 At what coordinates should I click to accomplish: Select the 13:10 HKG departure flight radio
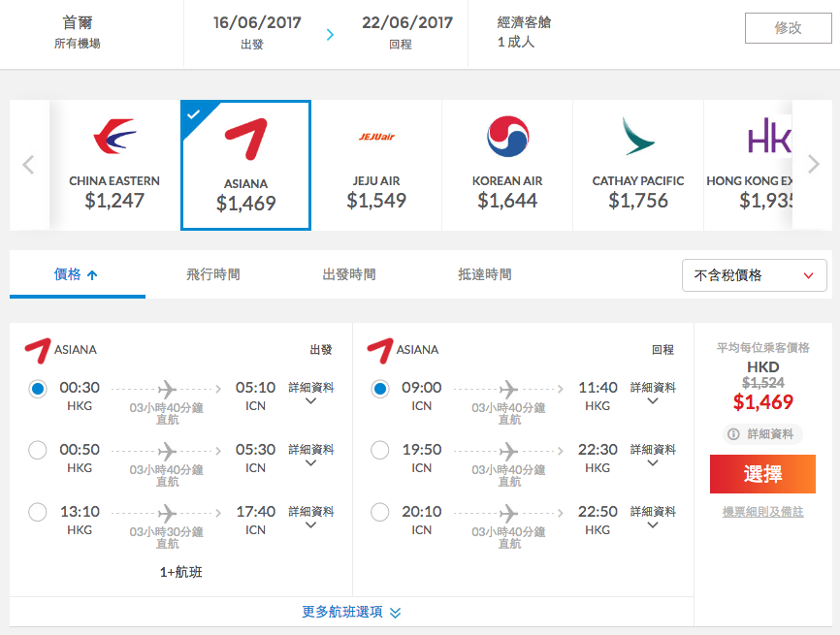38,512
